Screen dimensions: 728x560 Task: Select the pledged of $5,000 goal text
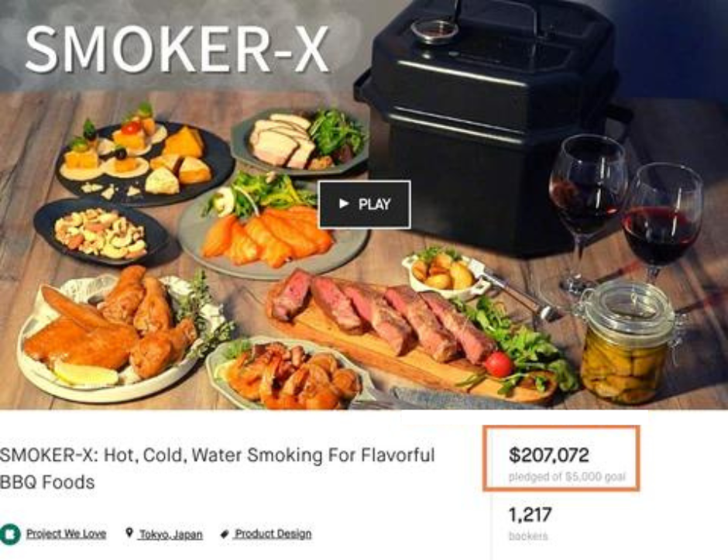pos(567,477)
